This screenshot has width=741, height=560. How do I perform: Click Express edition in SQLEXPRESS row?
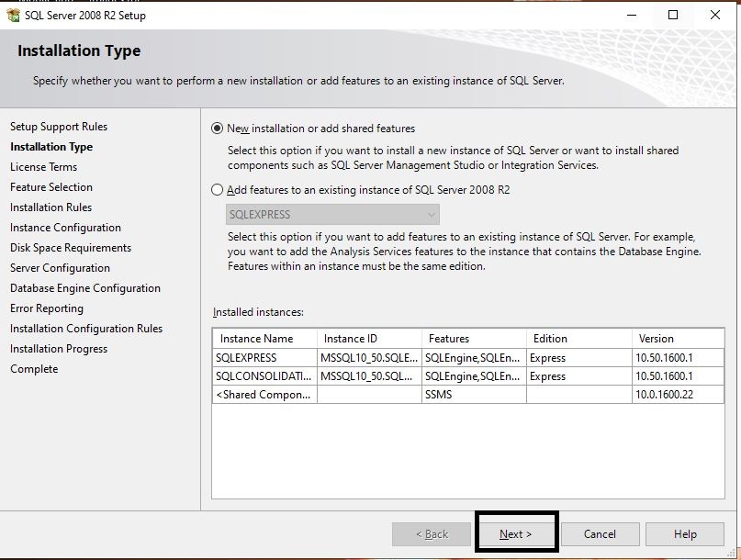[x=579, y=358]
